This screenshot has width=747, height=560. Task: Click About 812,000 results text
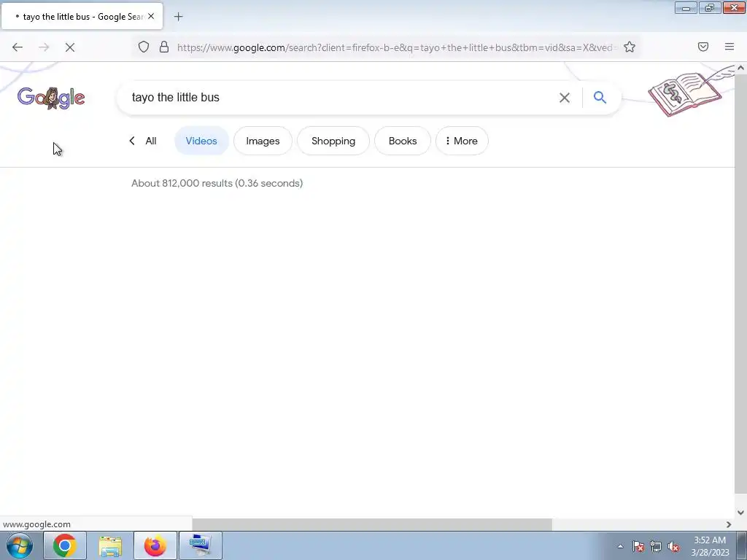pos(217,183)
